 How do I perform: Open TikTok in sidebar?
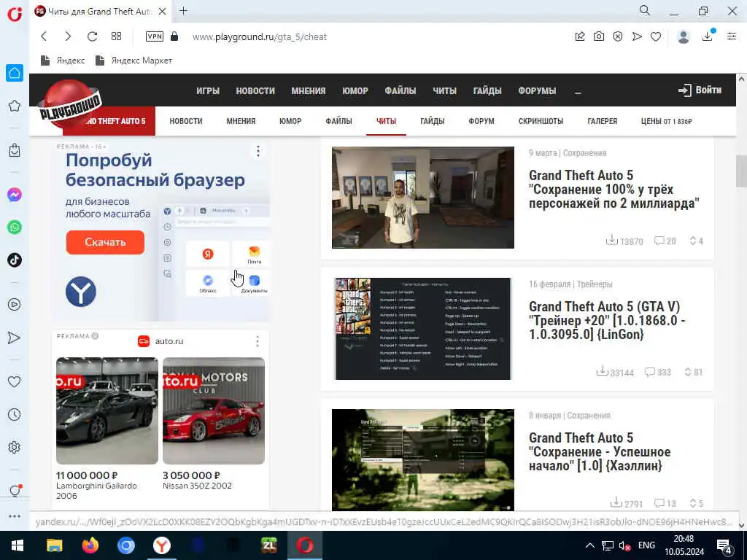pos(15,260)
